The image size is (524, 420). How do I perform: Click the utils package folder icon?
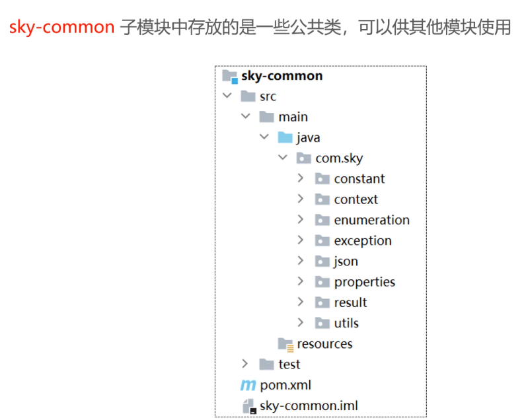point(322,323)
